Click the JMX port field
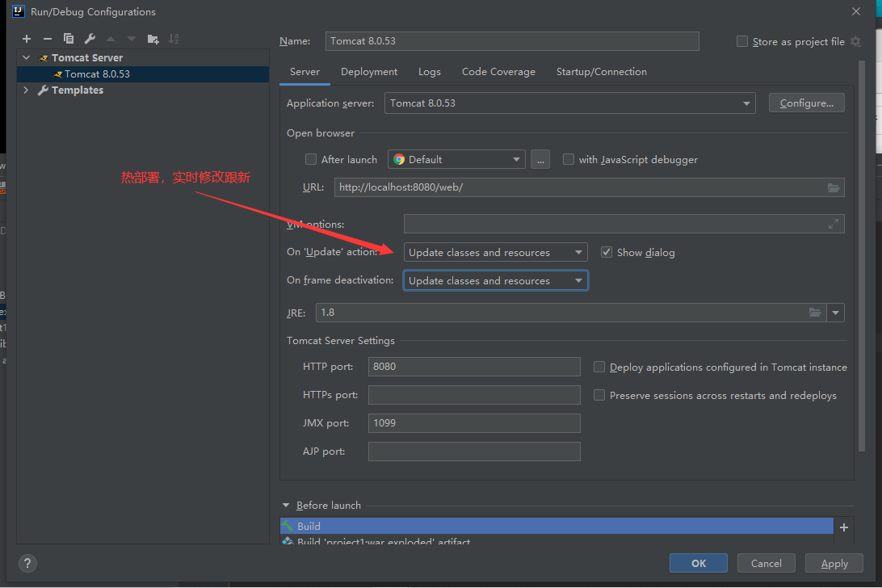882x588 pixels. (474, 423)
